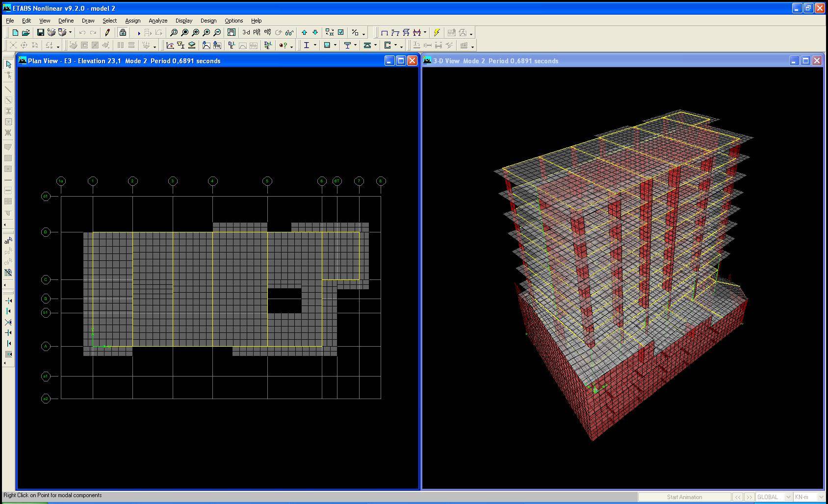Screen dimensions: 828x504
Task: Open the GLOBAL coordinate system dropdown
Action: click(x=788, y=497)
